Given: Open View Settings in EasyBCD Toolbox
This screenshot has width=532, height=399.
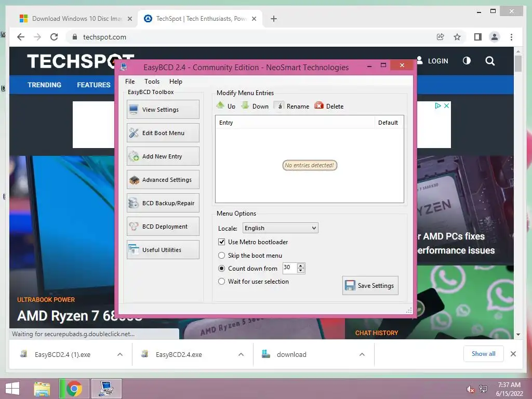Looking at the screenshot, I should [163, 109].
